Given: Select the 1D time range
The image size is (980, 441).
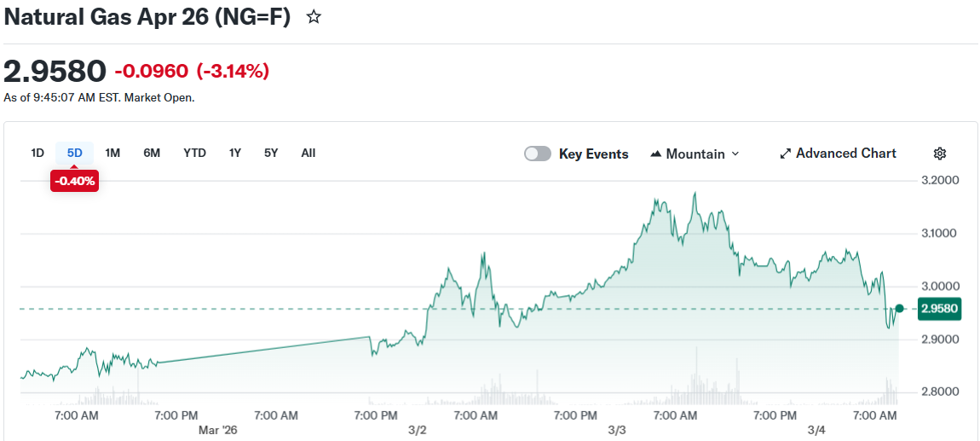Looking at the screenshot, I should pos(37,154).
